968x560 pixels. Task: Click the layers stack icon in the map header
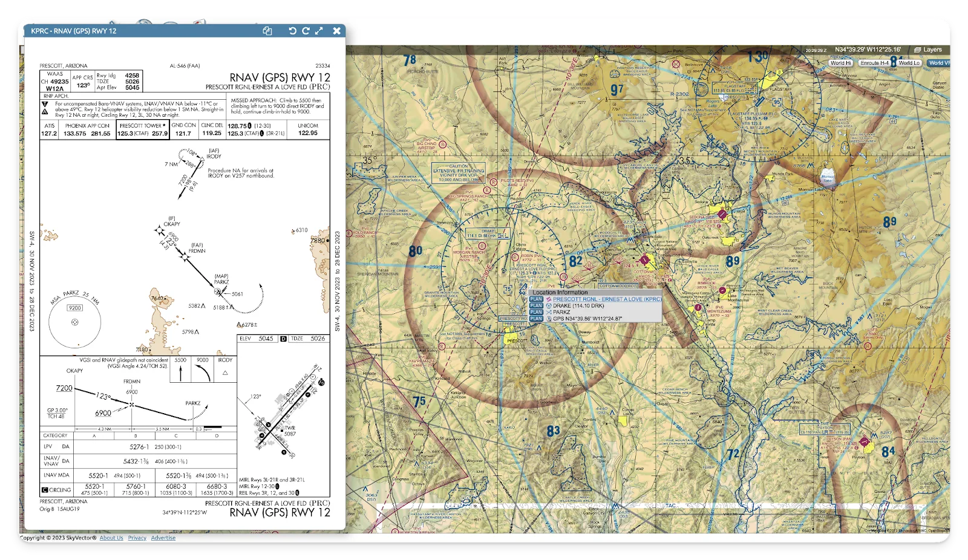tap(917, 50)
